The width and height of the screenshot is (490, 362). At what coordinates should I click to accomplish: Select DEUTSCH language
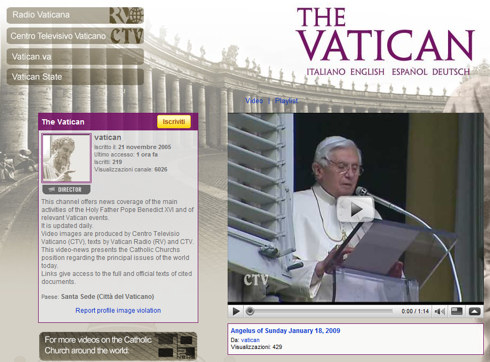pyautogui.click(x=451, y=72)
